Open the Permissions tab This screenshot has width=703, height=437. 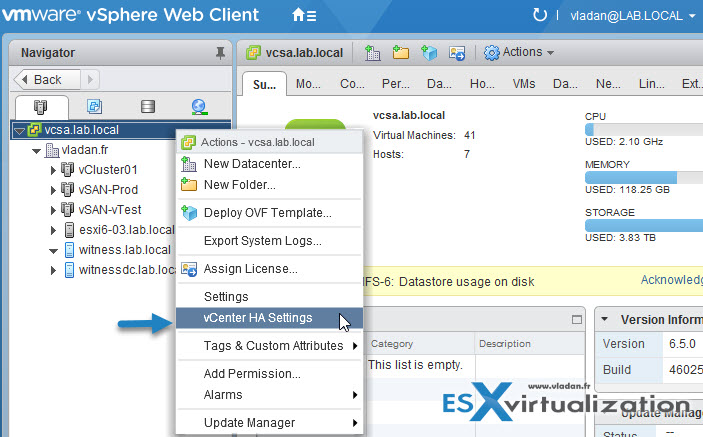(x=395, y=84)
